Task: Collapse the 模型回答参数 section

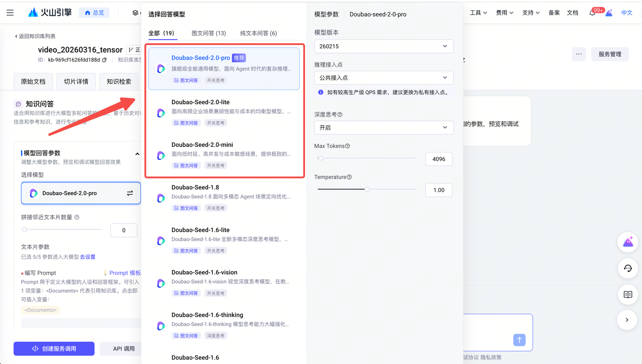Action: coord(137,154)
